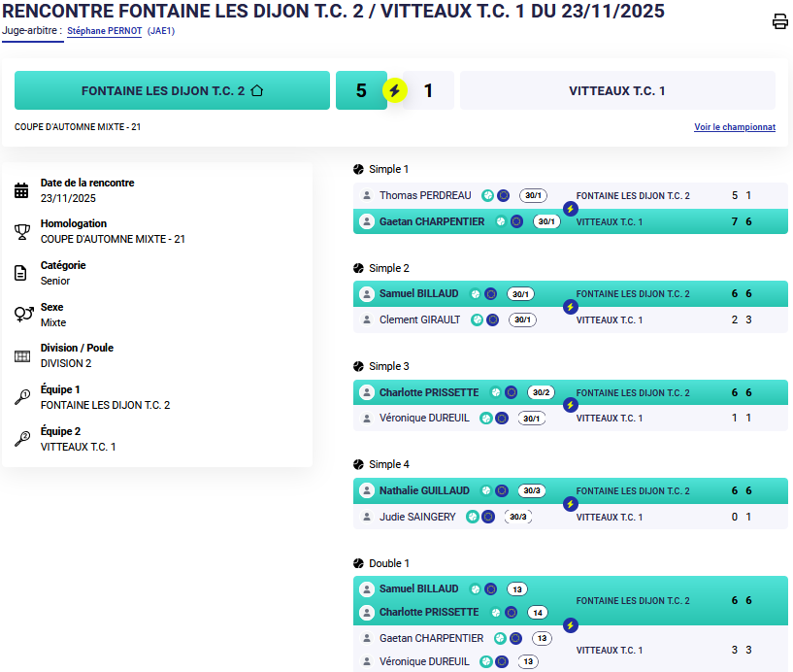Click the lightning bolt icon in Simple 1
The width and height of the screenshot is (793, 672).
pyautogui.click(x=571, y=209)
